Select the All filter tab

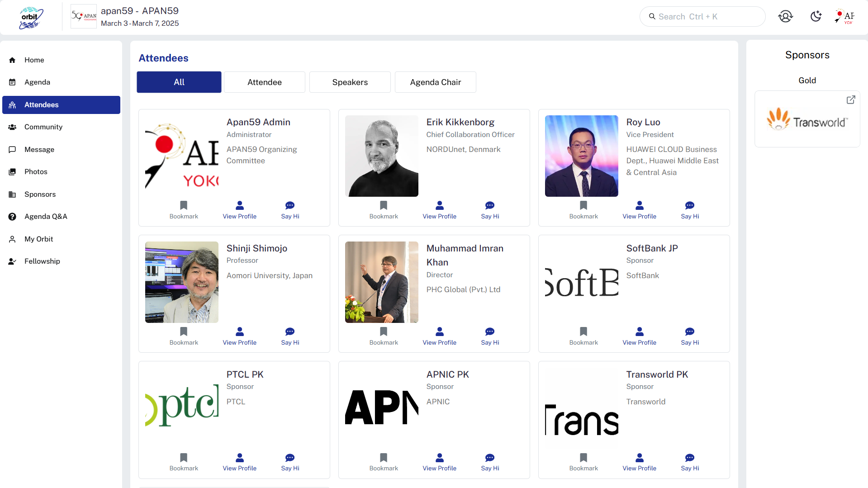pos(179,82)
